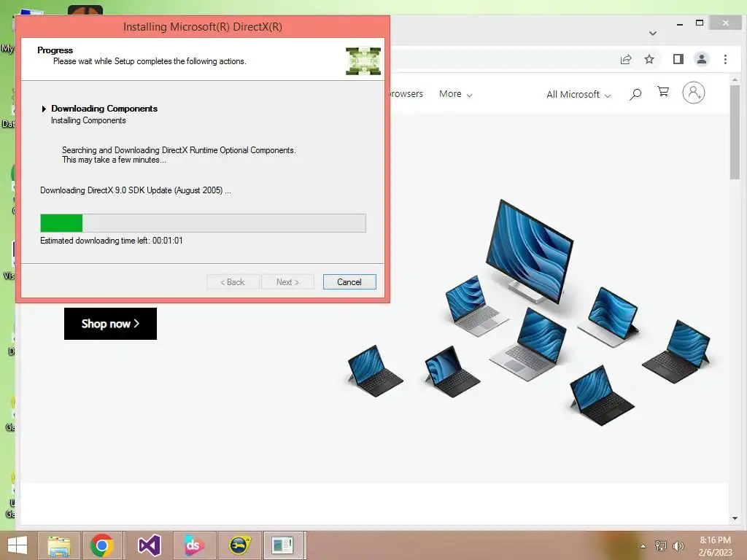Click the disabled Next button in installer

click(287, 282)
